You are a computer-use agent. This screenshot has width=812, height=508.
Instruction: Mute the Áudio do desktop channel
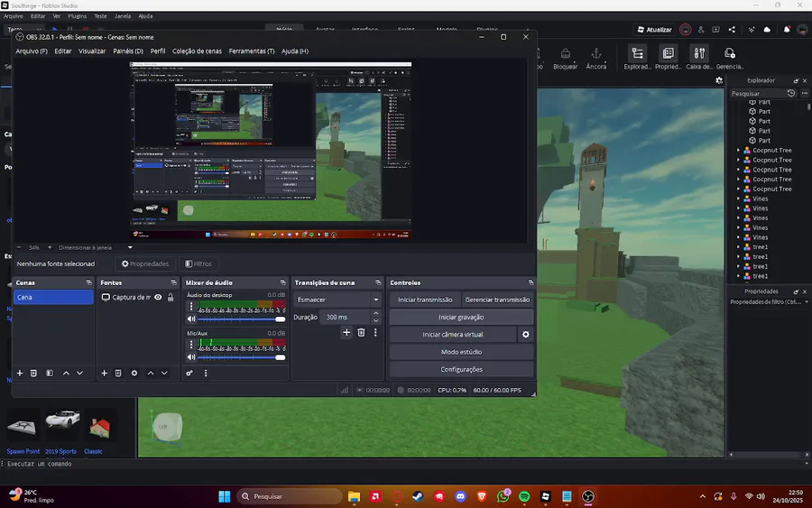pos(191,319)
